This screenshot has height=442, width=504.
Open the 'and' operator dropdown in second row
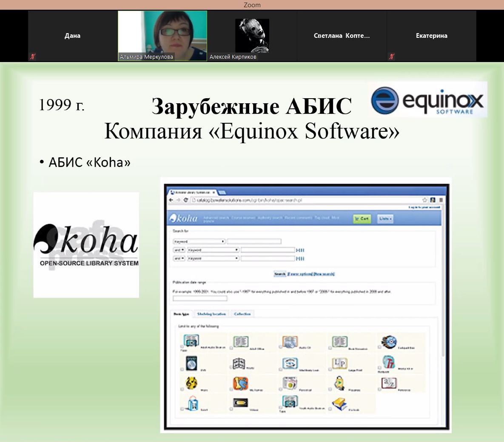point(179,250)
